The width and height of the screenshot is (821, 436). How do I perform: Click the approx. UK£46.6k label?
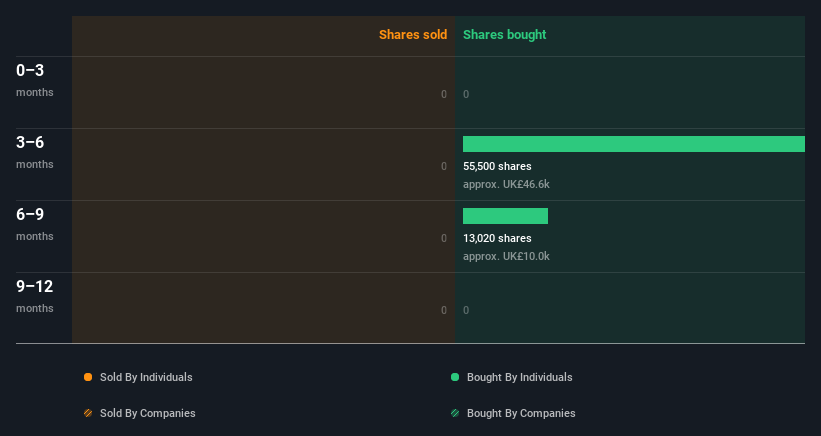(x=506, y=184)
